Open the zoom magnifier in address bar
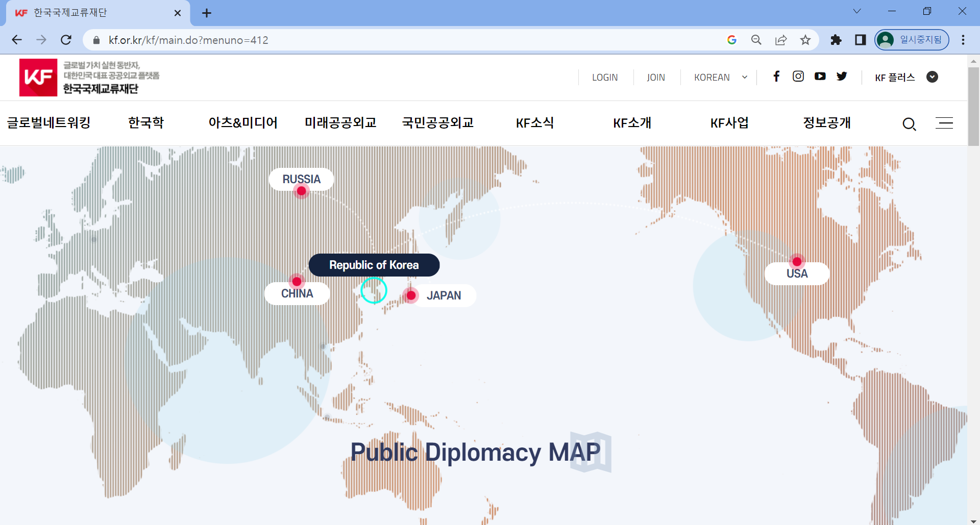 point(756,40)
